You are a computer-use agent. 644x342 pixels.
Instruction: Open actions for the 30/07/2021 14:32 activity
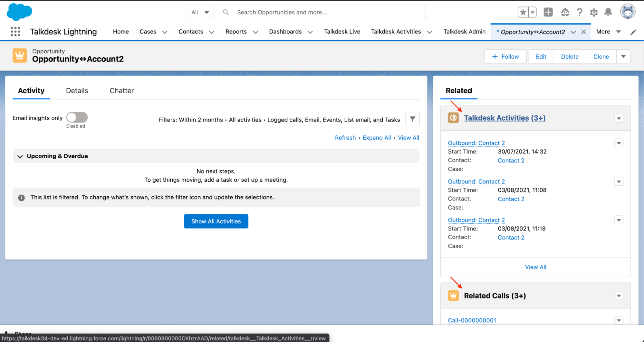[x=619, y=143]
